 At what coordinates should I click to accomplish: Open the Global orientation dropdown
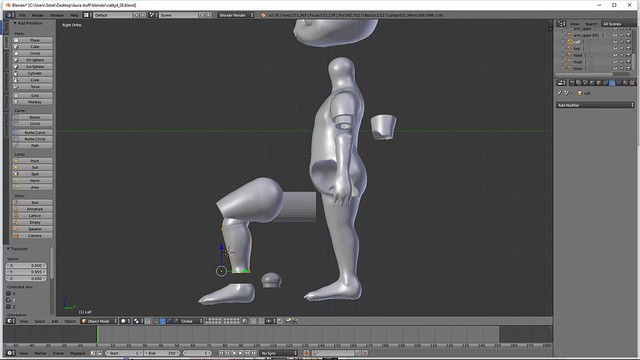tap(191, 321)
